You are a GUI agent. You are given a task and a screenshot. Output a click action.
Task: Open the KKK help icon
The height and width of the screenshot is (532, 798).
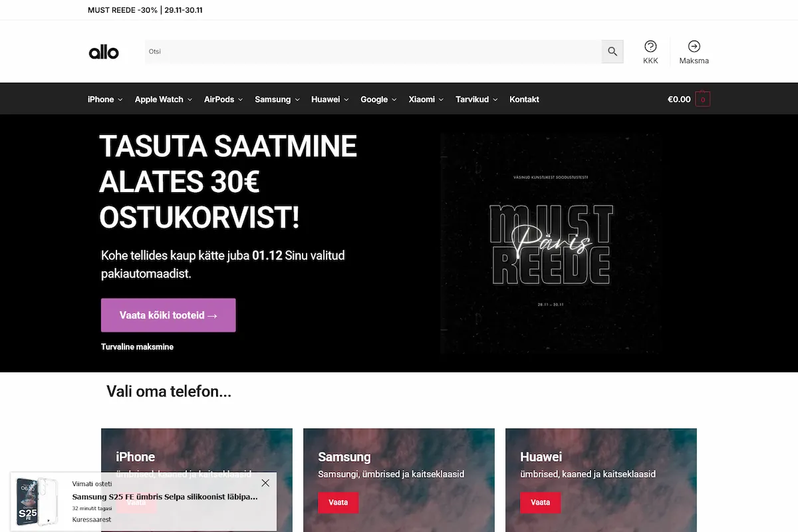click(650, 46)
